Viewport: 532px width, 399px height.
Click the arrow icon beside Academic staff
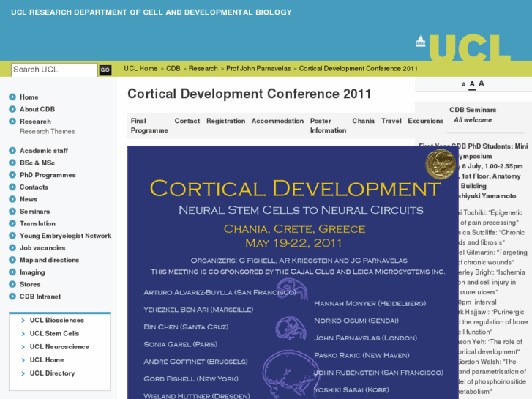click(12, 150)
